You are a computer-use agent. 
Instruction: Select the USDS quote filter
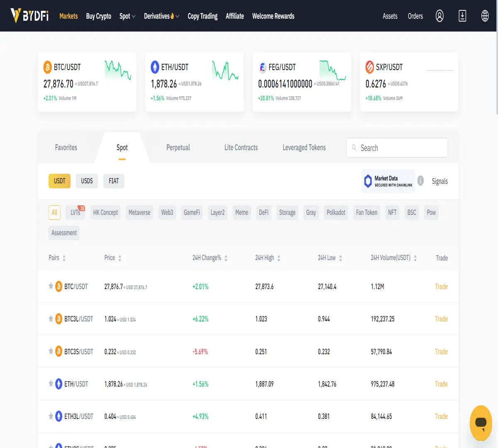(x=87, y=181)
